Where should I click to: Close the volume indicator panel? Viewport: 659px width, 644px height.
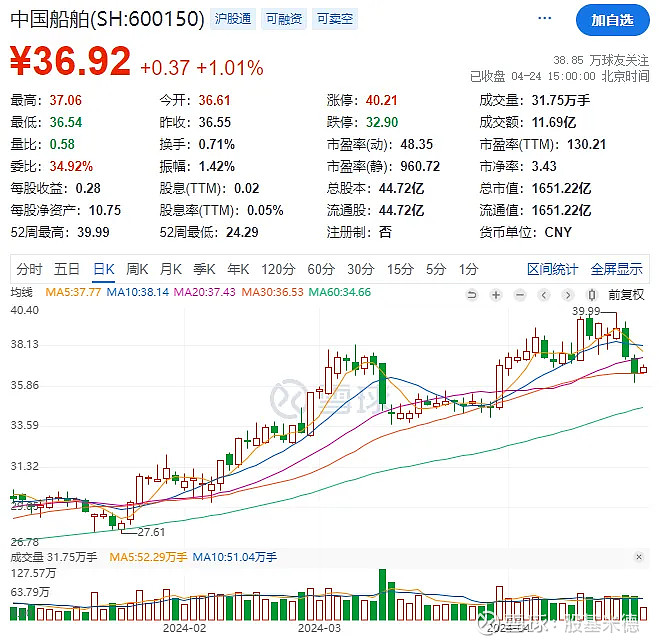point(639,557)
